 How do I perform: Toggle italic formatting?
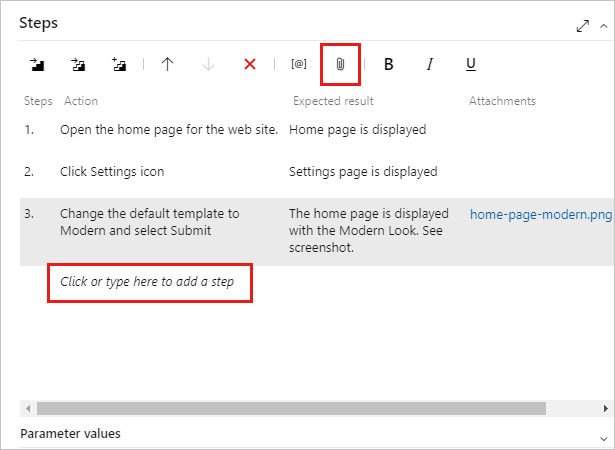(430, 65)
